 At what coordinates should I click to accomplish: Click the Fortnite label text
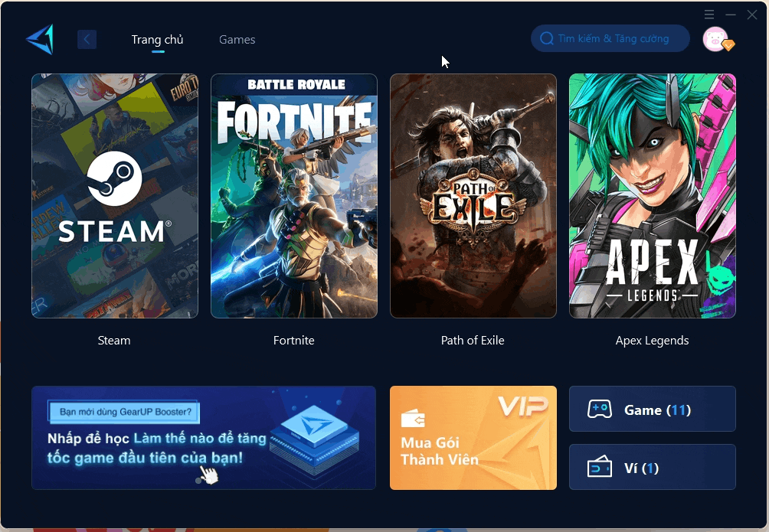(x=294, y=341)
